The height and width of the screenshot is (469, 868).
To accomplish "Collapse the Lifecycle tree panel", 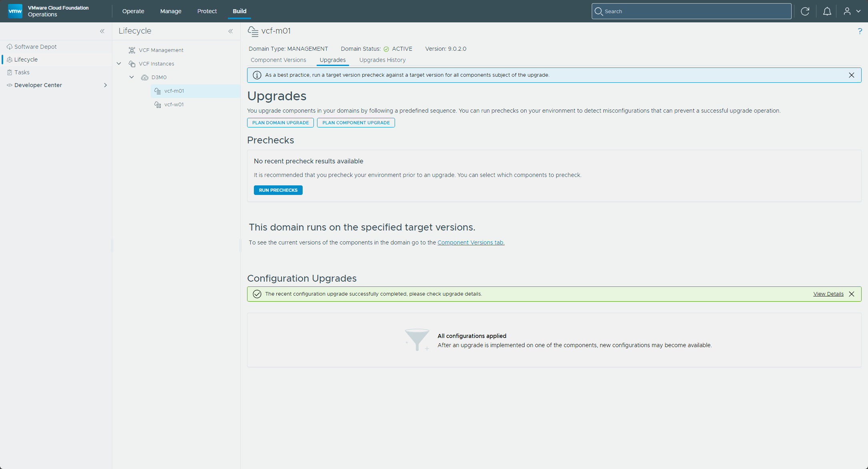I will [x=230, y=31].
